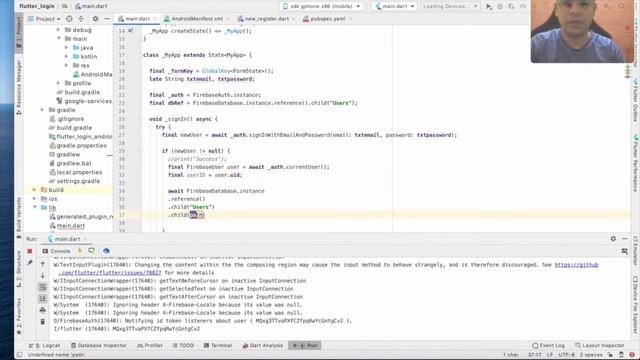Hide the Run tool window
This screenshot has height=360, width=640.
(x=625, y=239)
